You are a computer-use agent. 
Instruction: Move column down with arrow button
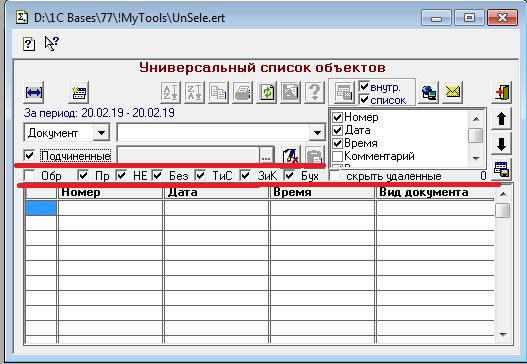pos(501,144)
